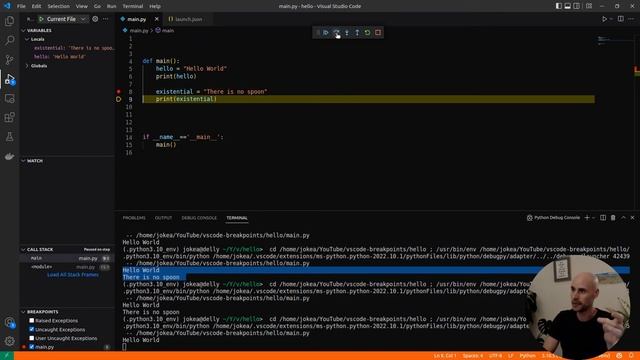Image resolution: width=640 pixels, height=360 pixels.
Task: Click Python language mode in status bar
Action: click(x=527, y=356)
